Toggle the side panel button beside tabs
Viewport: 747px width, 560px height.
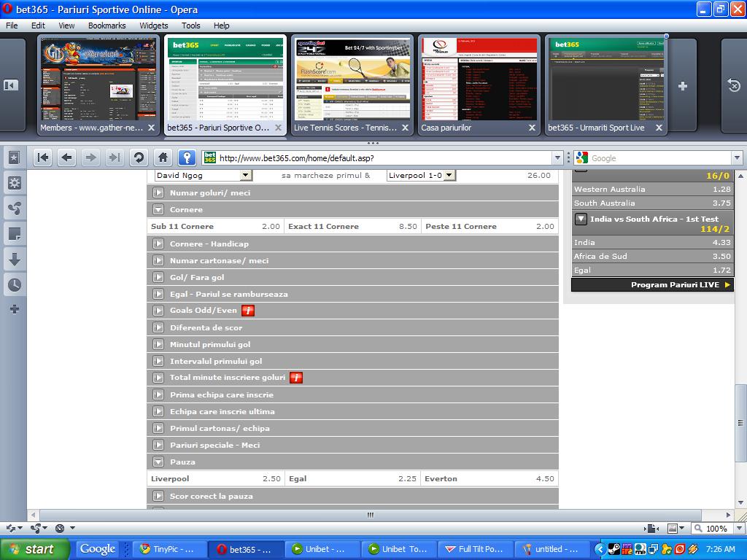(x=11, y=85)
